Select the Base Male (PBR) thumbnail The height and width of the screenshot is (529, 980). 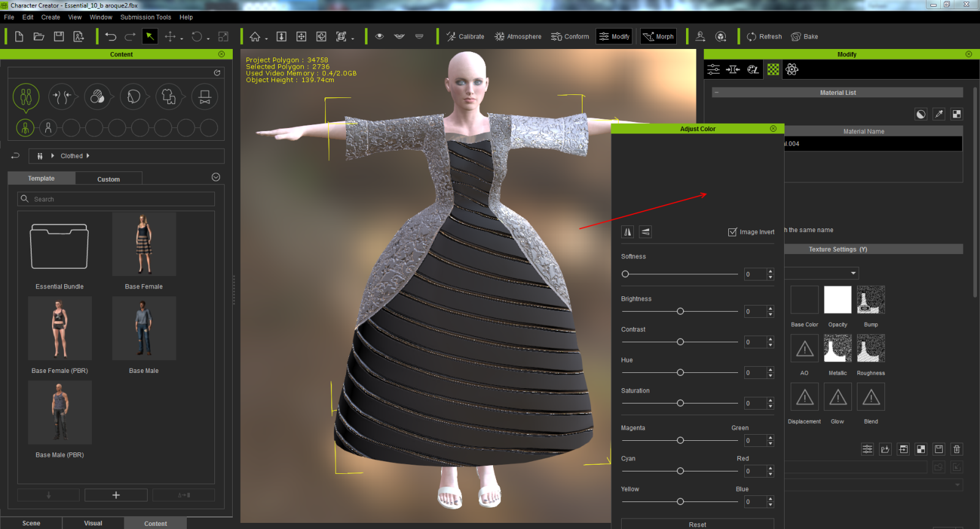[x=59, y=413]
